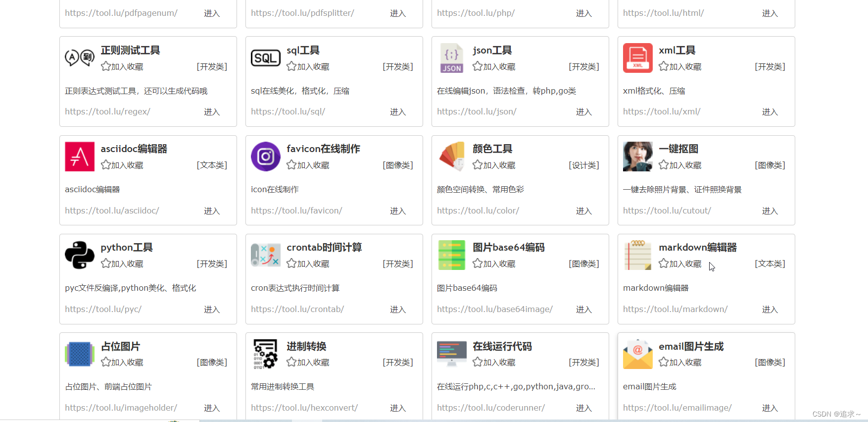
Task: Enter the json tool via 进入
Action: coord(584,112)
